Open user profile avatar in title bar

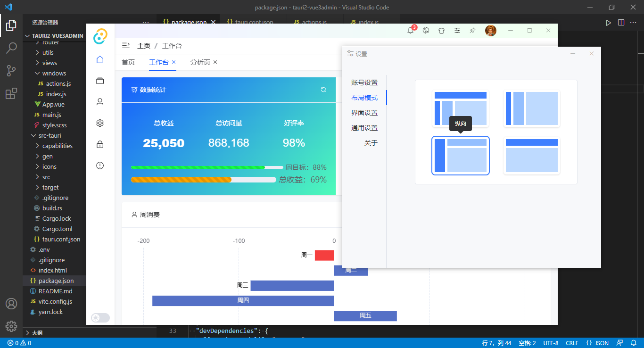(x=491, y=30)
